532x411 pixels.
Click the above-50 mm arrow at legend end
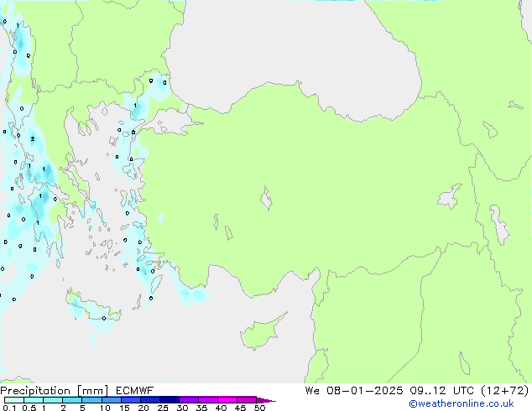click(266, 400)
